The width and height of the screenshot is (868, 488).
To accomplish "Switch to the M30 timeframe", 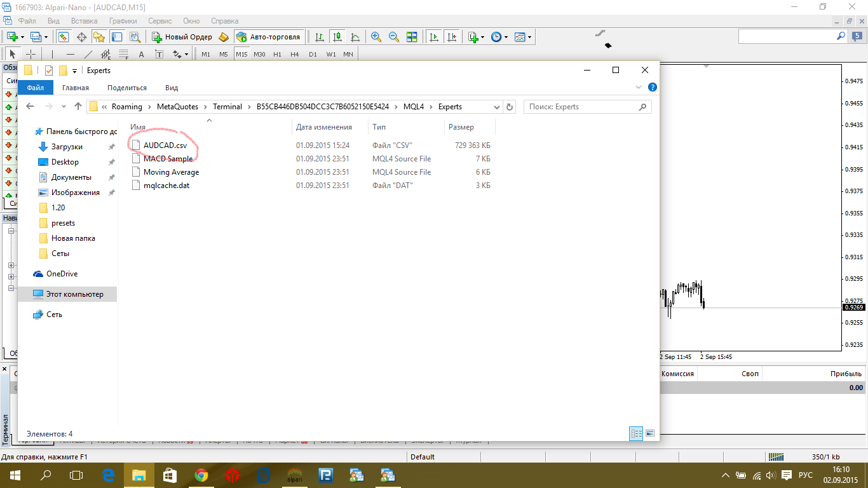I will click(x=259, y=54).
